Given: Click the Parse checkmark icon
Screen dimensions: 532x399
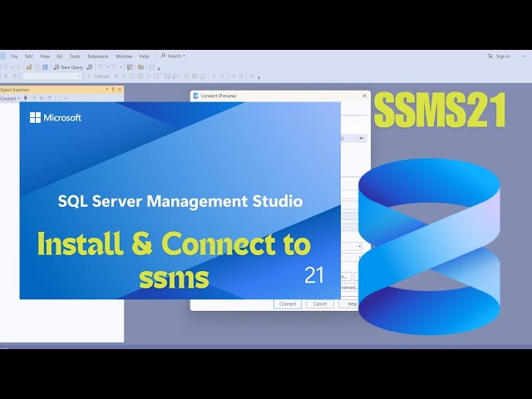Looking at the screenshot, I should [x=124, y=76].
